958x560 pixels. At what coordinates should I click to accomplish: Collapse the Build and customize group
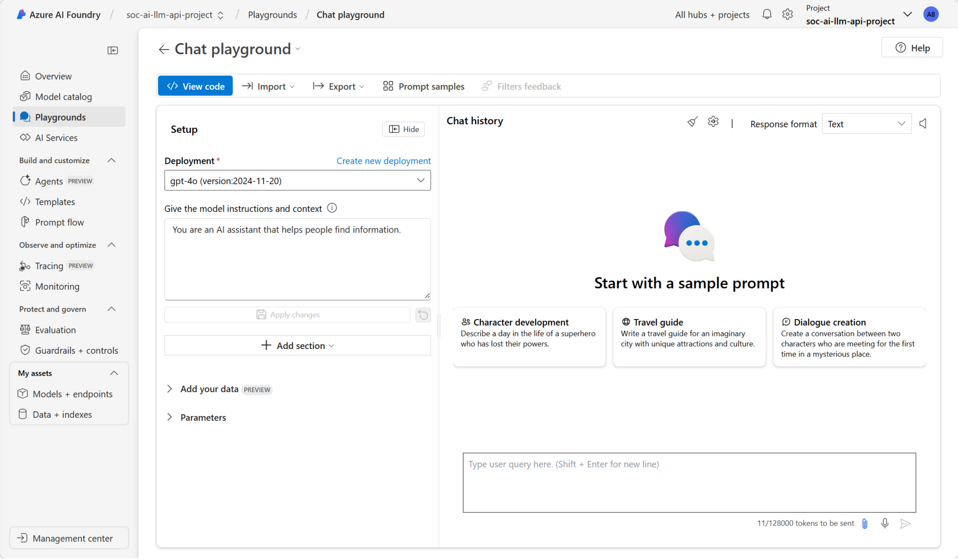[111, 160]
